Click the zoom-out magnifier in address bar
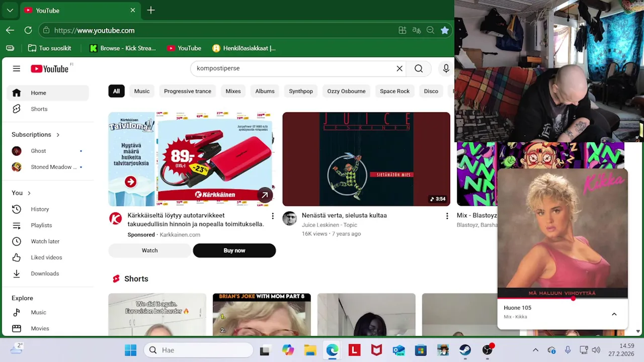 (431, 30)
